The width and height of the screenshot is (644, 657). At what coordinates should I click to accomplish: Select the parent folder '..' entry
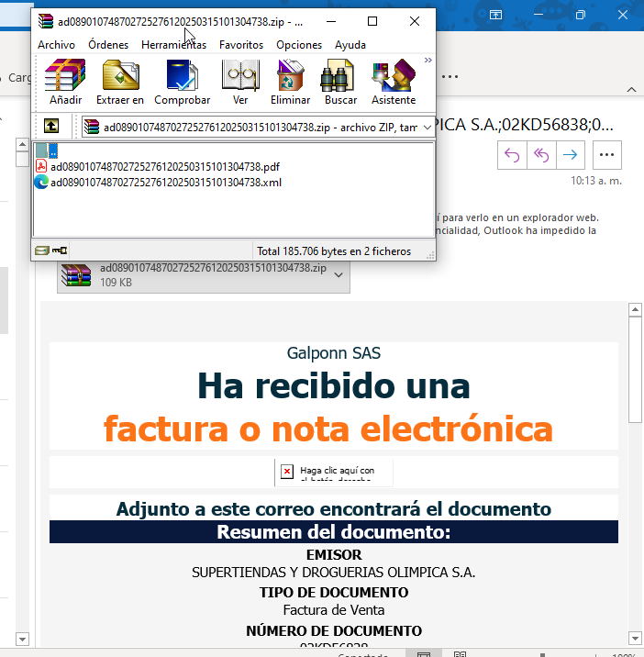(x=47, y=150)
